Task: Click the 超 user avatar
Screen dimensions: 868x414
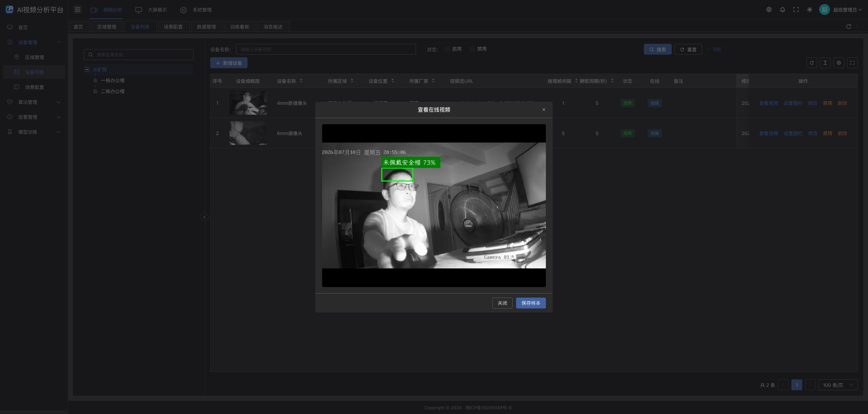Action: click(824, 10)
